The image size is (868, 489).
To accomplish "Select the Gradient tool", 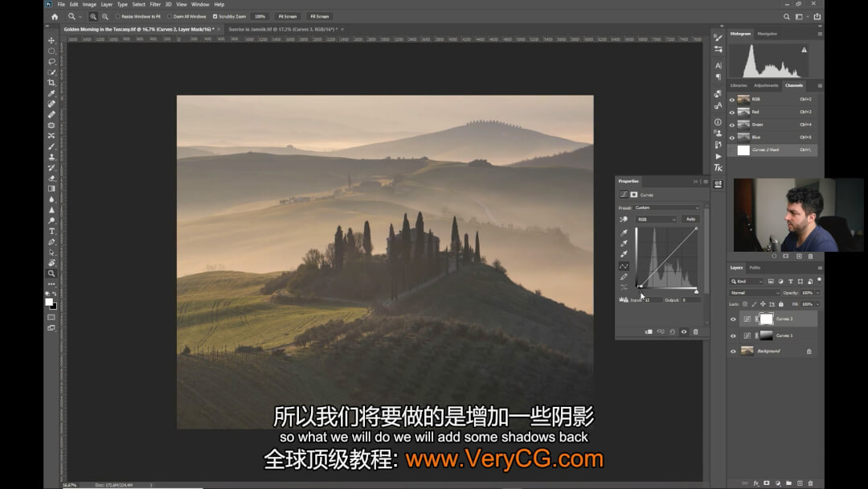I will (x=51, y=188).
